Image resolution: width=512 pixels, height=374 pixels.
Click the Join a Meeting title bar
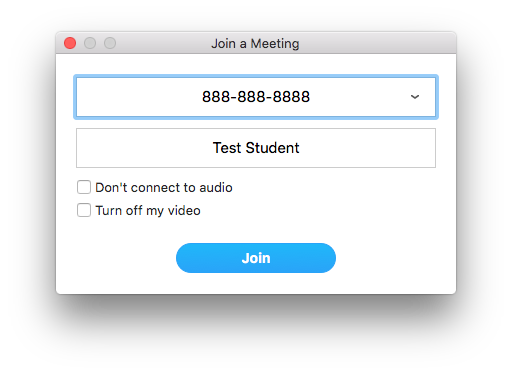tap(256, 43)
